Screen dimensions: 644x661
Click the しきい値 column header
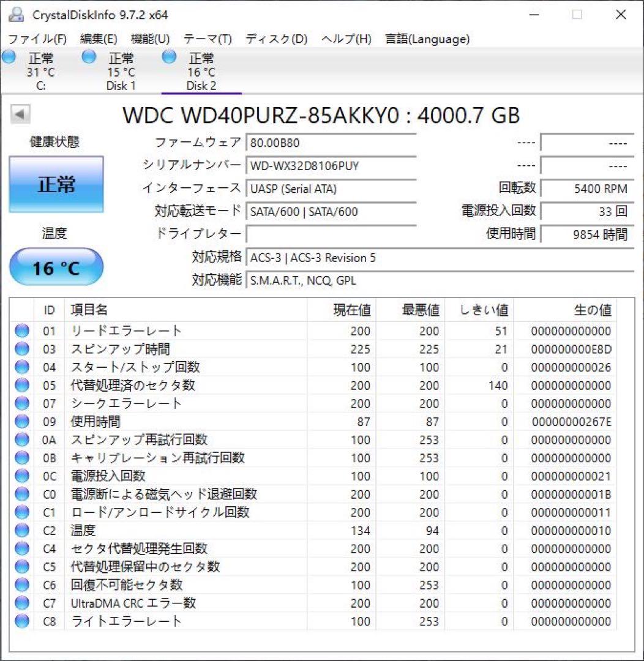[x=479, y=310]
